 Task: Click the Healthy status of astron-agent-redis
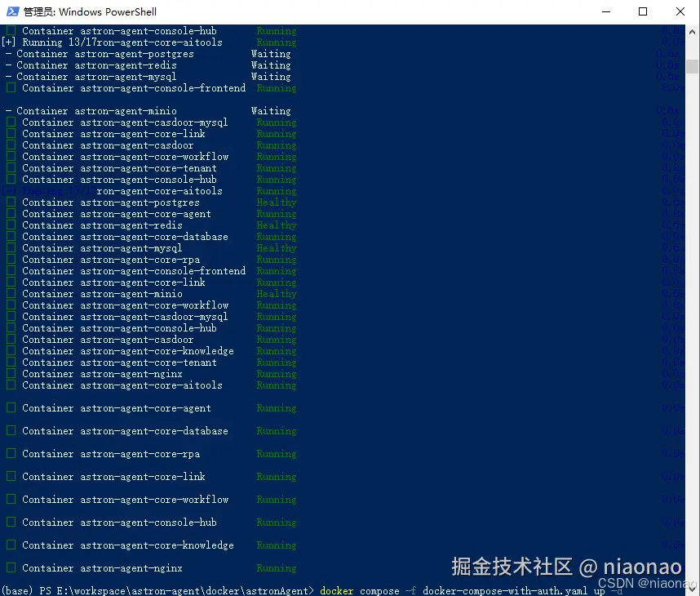click(277, 225)
